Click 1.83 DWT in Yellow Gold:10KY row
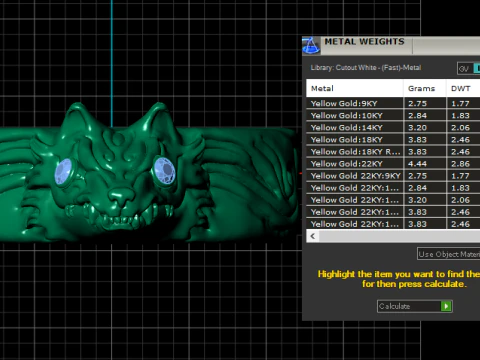 tap(460, 115)
